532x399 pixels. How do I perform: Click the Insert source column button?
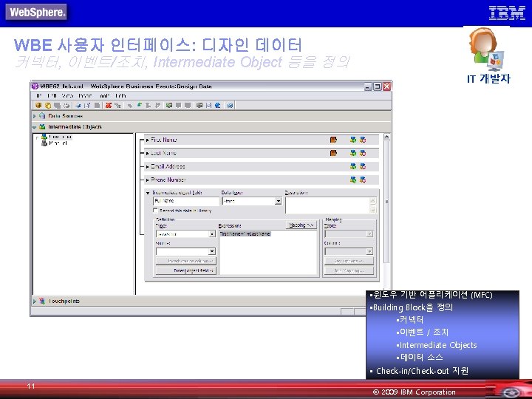[x=186, y=261]
